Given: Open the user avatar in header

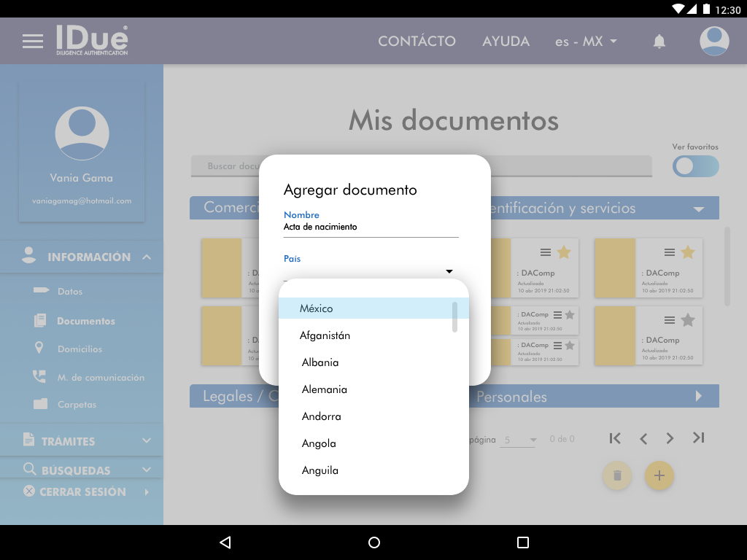Looking at the screenshot, I should coord(714,42).
